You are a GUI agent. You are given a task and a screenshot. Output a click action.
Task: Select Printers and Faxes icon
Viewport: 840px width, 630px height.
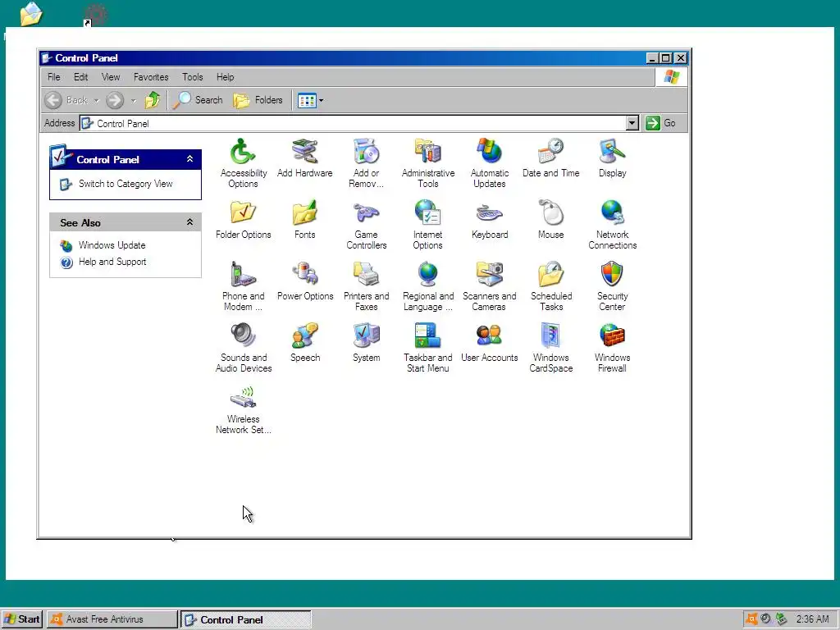367,286
